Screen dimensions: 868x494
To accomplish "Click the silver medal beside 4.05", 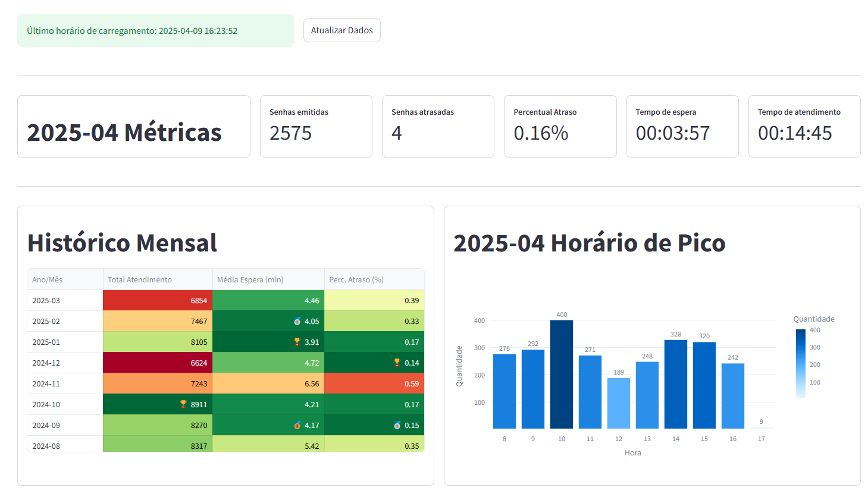I will [297, 321].
